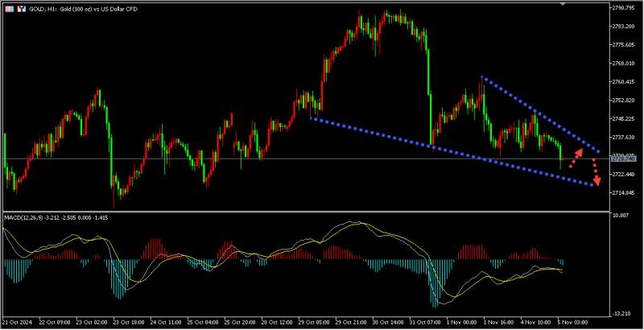Click the '1 Nov 00:00' time axis label

click(463, 322)
